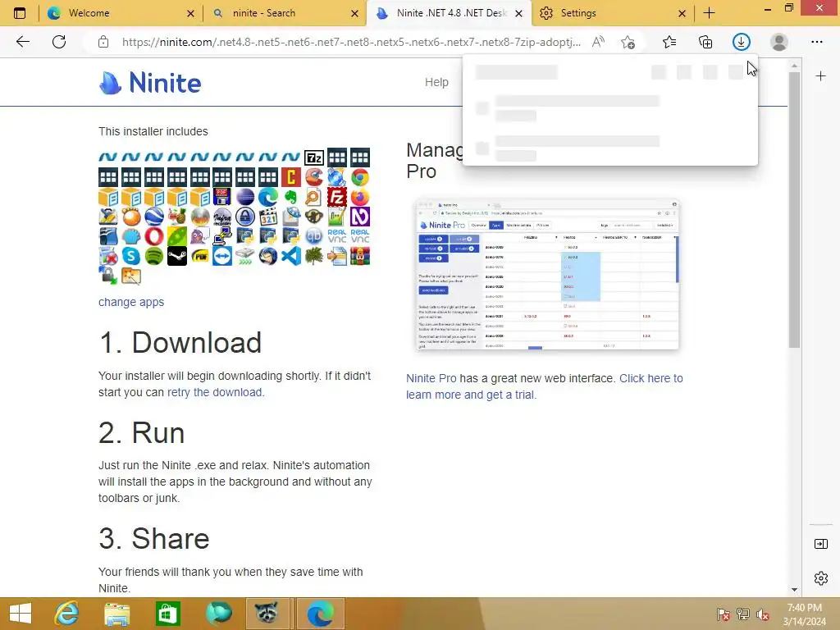The image size is (840, 630).
Task: Open the browser profile menu
Action: (x=779, y=42)
